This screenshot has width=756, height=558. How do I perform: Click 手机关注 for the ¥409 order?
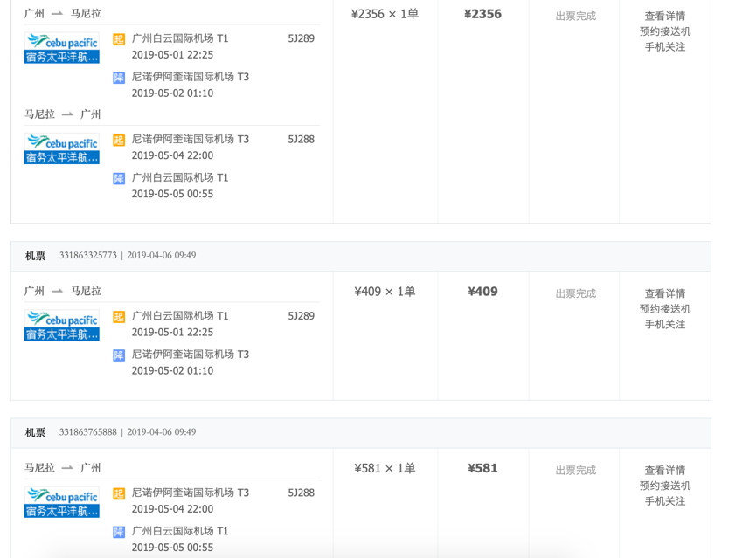(665, 324)
